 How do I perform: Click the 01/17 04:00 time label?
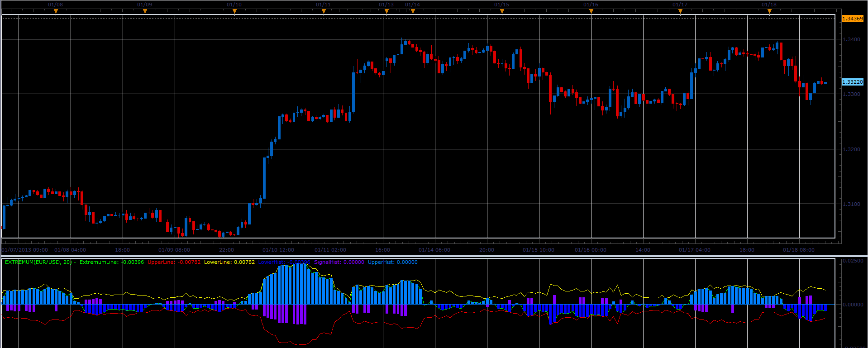(695, 250)
